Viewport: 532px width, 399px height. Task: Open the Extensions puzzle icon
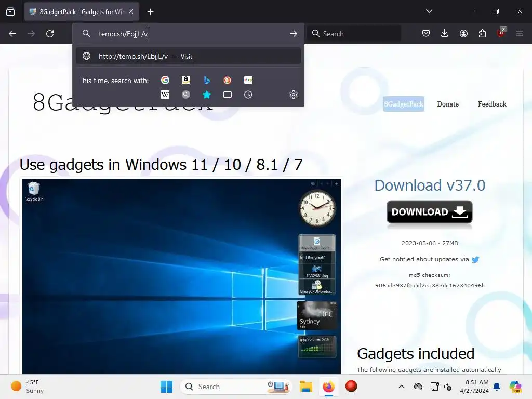point(482,33)
